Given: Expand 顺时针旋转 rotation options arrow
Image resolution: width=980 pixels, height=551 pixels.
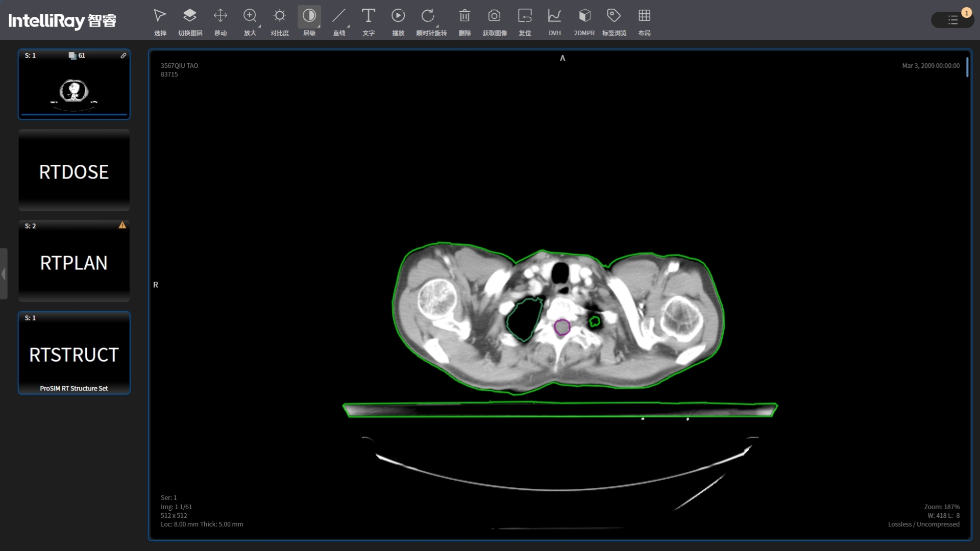Looking at the screenshot, I should pyautogui.click(x=437, y=26).
